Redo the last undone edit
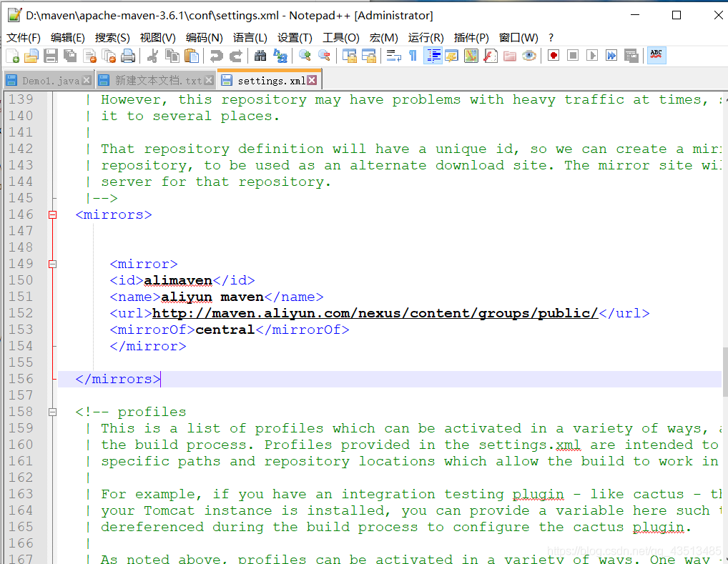The height and width of the screenshot is (564, 728). (236, 56)
